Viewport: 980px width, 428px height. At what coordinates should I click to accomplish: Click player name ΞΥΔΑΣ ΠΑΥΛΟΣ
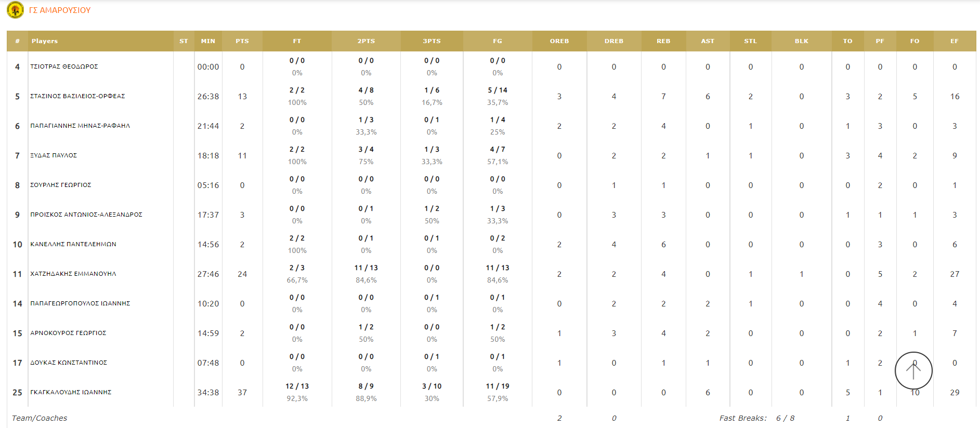(54, 155)
